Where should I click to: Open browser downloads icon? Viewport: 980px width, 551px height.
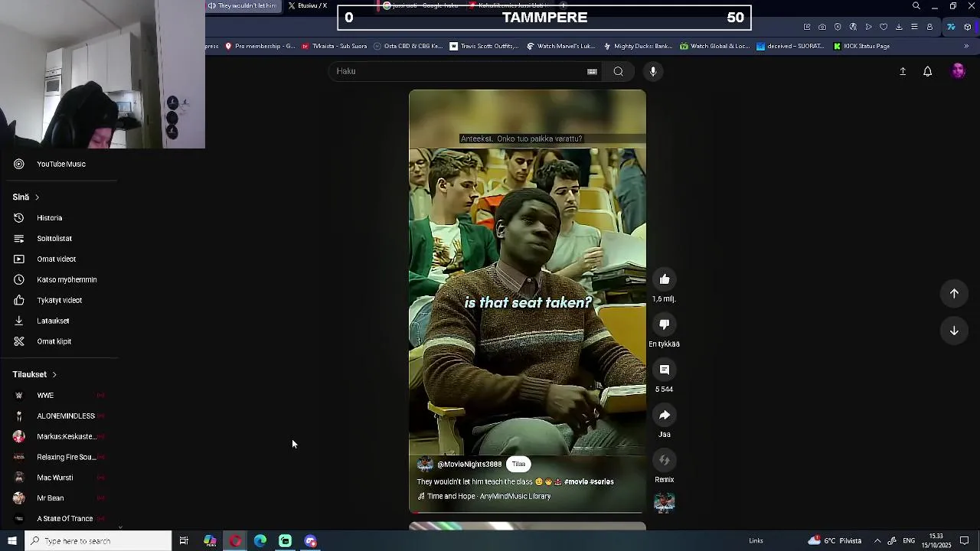pyautogui.click(x=899, y=27)
